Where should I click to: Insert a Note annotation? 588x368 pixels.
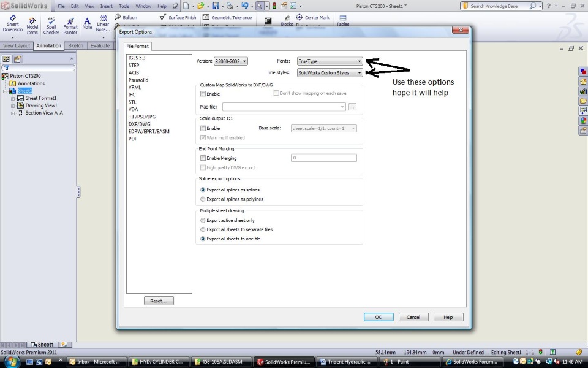[x=87, y=23]
